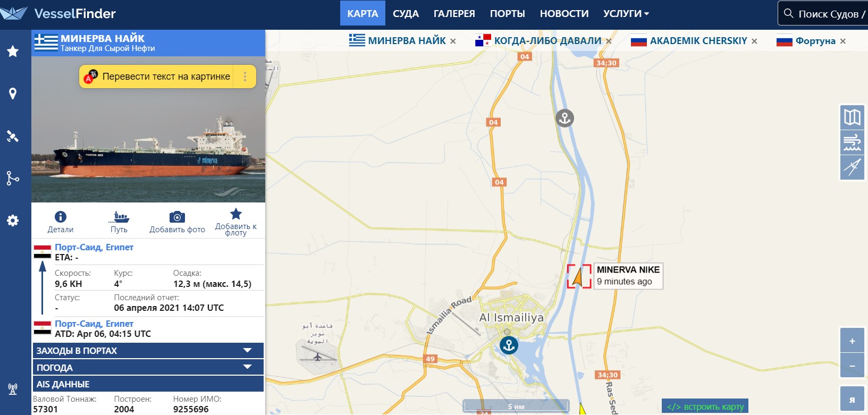Zoom in the map with plus button
868x415 pixels.
pyautogui.click(x=852, y=341)
